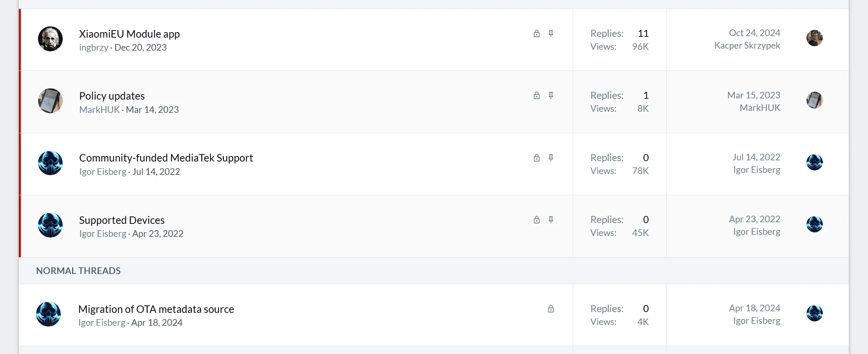Click the lock icon on Policy updates row

(537, 96)
